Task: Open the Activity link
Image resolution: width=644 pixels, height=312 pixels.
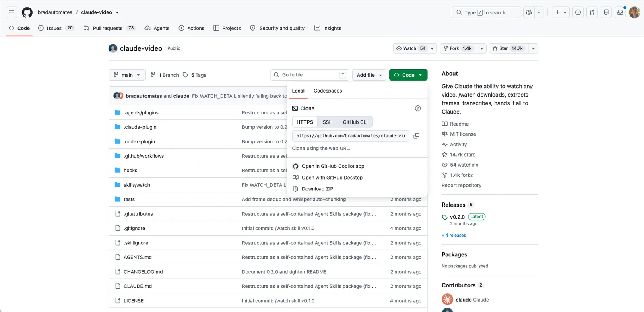Action: tap(454, 145)
